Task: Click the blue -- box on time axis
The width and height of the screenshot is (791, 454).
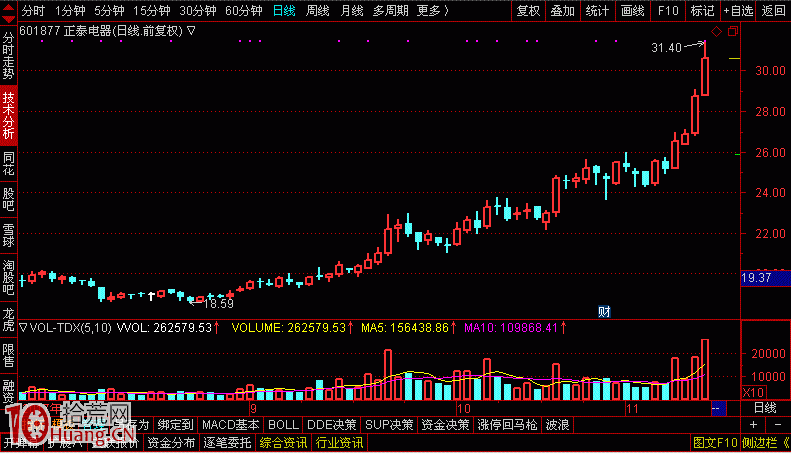Action: (718, 408)
